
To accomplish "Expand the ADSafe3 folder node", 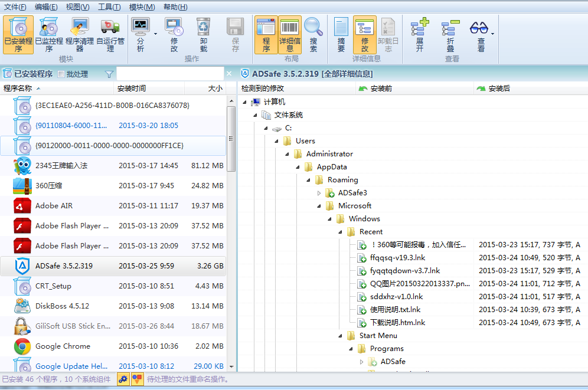I will (319, 193).
